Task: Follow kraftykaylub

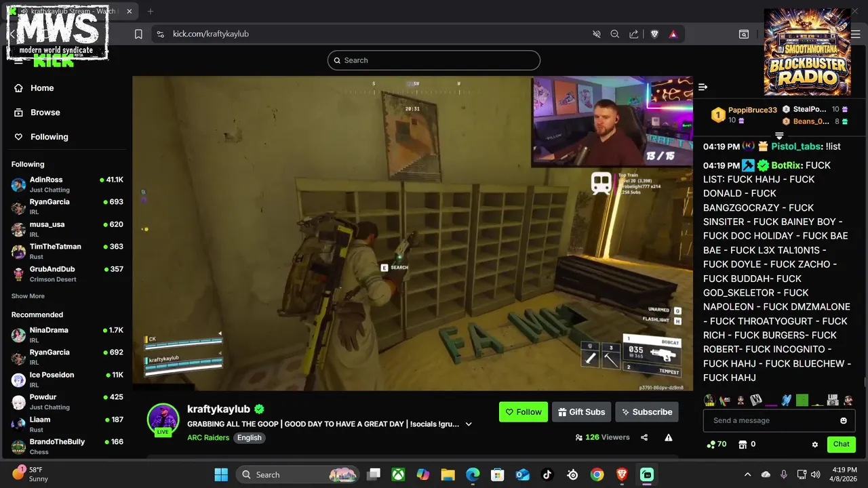Action: coord(524,412)
